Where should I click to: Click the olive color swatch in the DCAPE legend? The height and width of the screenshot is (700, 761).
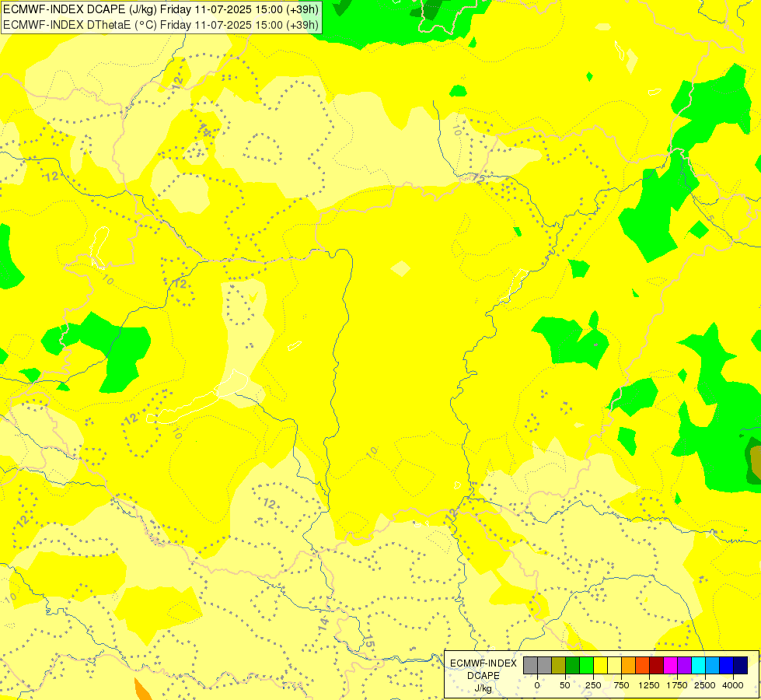click(x=559, y=666)
